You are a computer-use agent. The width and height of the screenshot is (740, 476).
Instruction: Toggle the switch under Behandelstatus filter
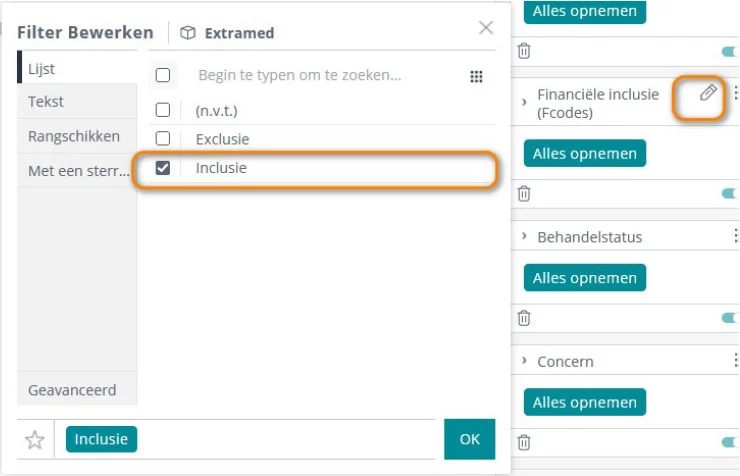730,318
